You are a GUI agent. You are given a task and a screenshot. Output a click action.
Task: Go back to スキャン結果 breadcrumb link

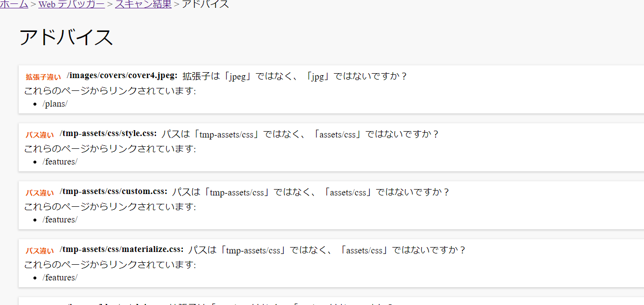(x=143, y=4)
